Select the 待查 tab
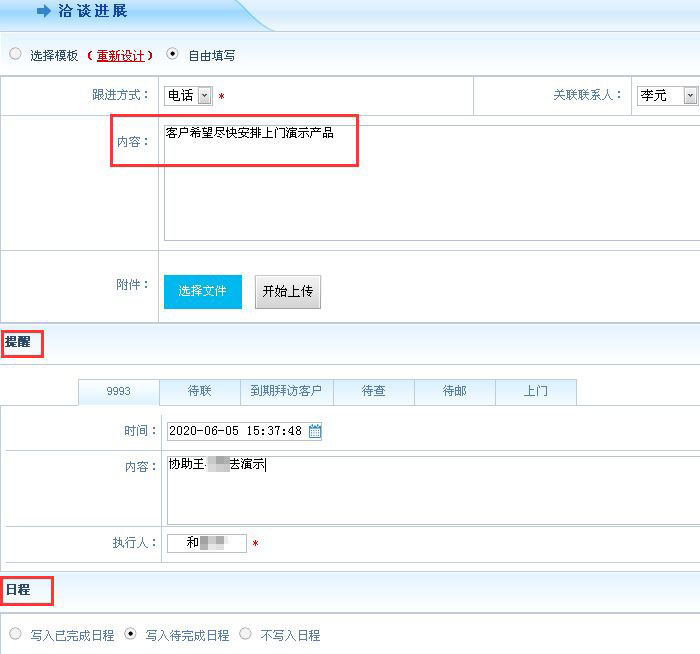Image resolution: width=700 pixels, height=654 pixels. 373,391
